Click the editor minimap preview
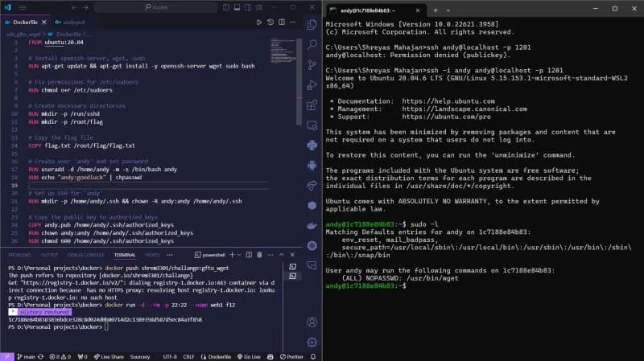 283,51
